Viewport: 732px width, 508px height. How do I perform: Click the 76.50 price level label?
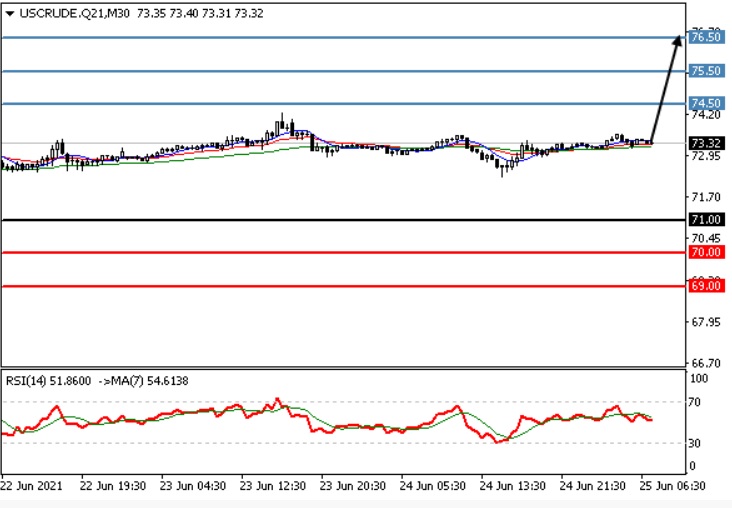(x=706, y=37)
